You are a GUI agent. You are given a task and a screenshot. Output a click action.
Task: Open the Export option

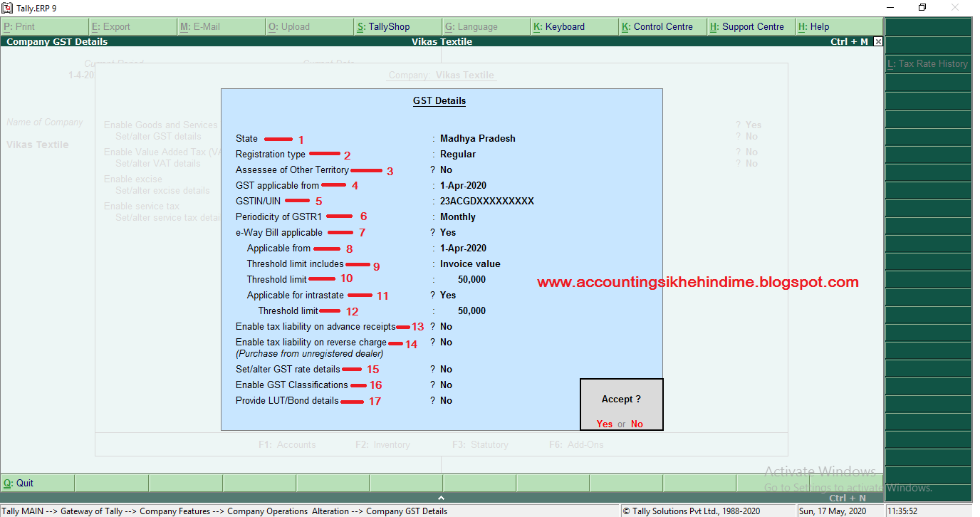[133, 26]
